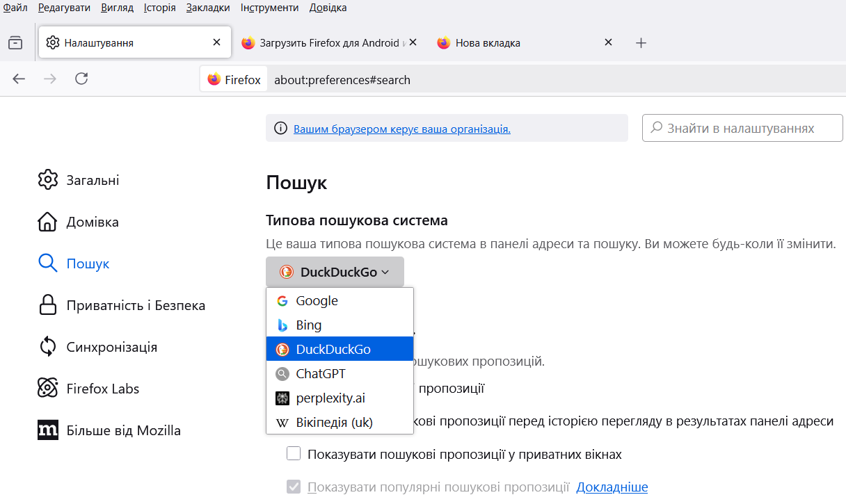Click the info icon in the organization notice

pyautogui.click(x=280, y=129)
